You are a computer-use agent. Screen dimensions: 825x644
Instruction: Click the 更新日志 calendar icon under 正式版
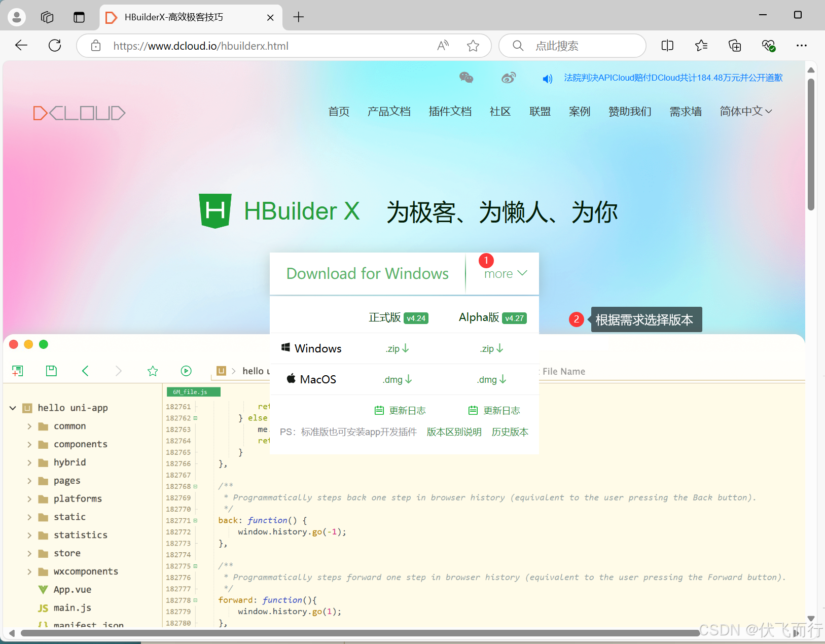point(380,410)
